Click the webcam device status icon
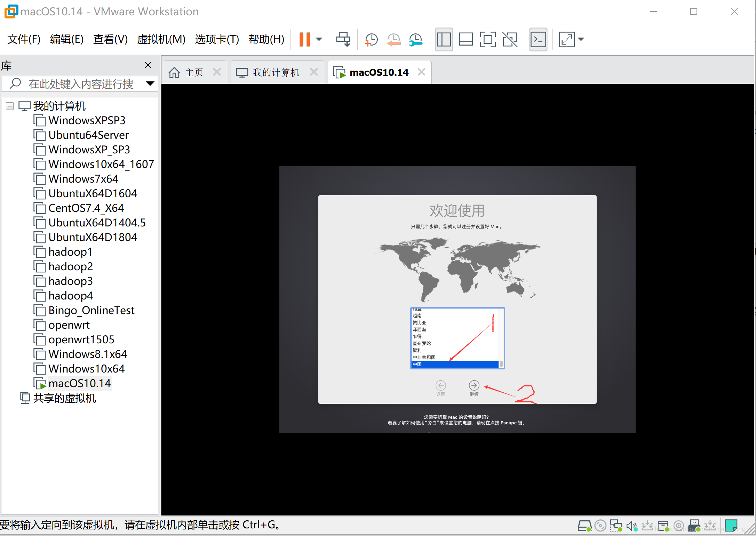The image size is (756, 536). pyautogui.click(x=679, y=526)
